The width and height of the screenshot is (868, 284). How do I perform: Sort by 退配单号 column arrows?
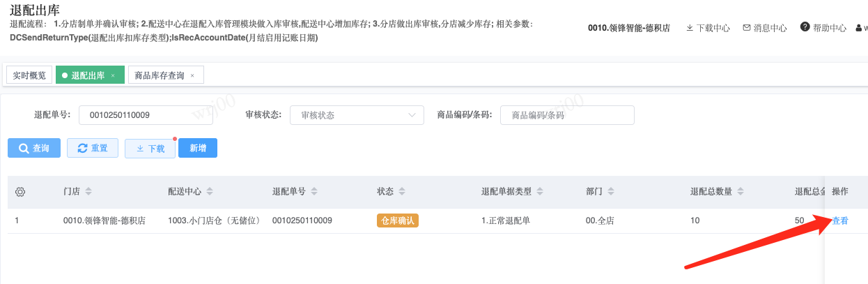[x=313, y=192]
